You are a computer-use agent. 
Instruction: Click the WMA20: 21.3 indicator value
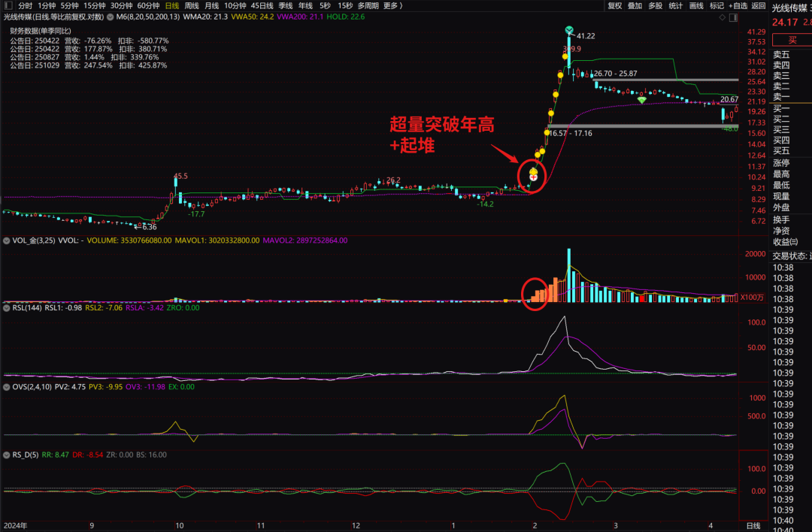(x=205, y=17)
